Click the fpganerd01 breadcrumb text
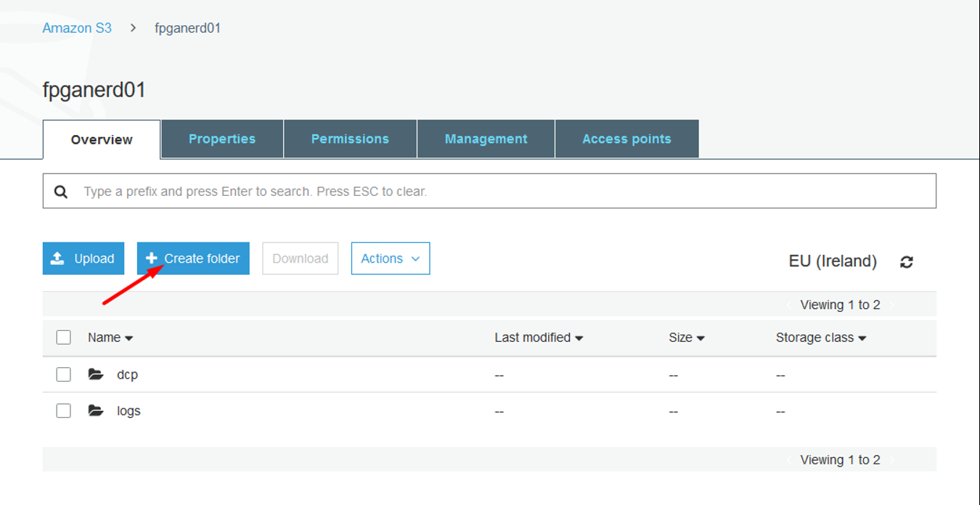The height and width of the screenshot is (505, 980). [188, 28]
